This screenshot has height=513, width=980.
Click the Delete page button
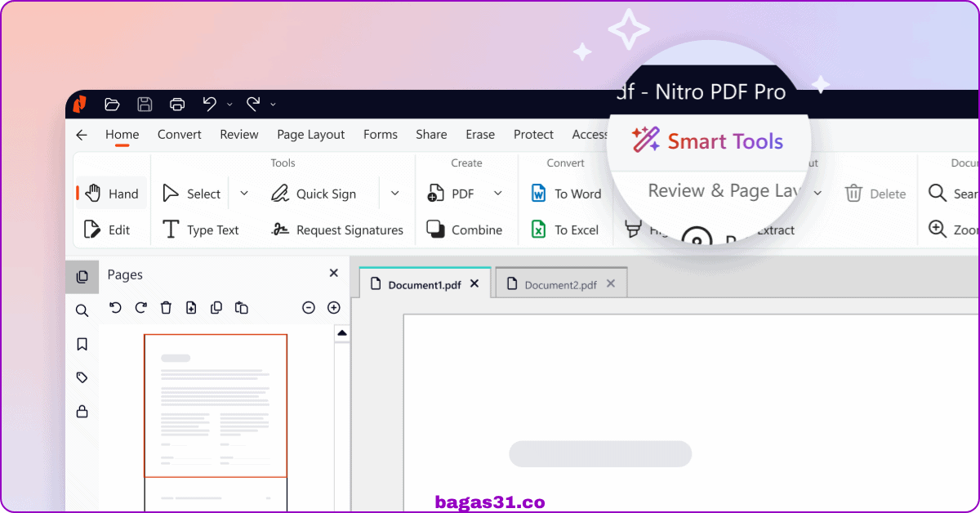[875, 194]
